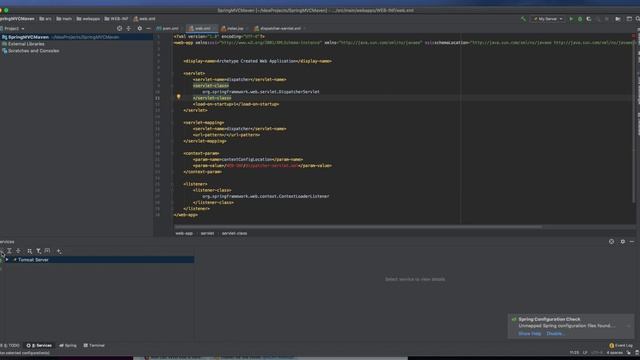Click the web-app editor breadcrumb
The image size is (640, 360).
184,233
